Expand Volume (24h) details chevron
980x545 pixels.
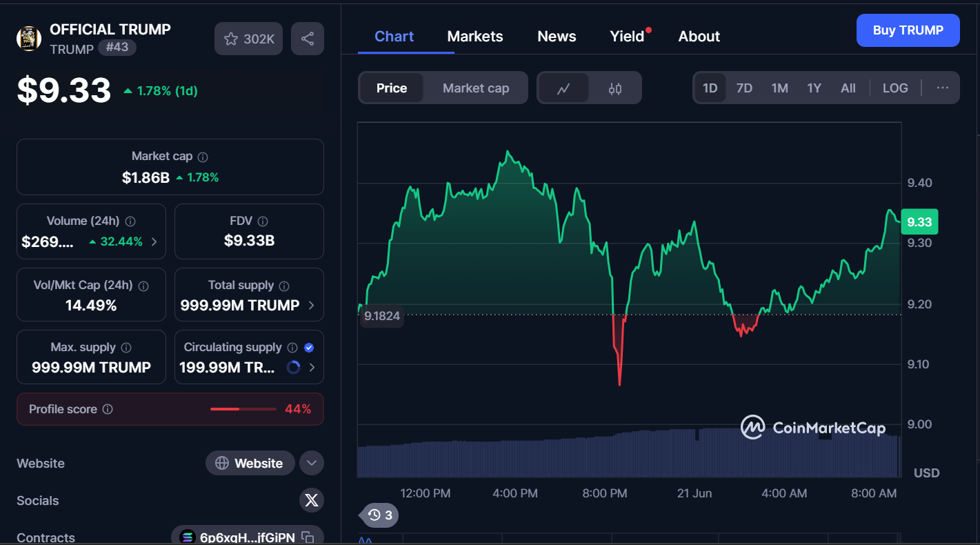pos(154,241)
